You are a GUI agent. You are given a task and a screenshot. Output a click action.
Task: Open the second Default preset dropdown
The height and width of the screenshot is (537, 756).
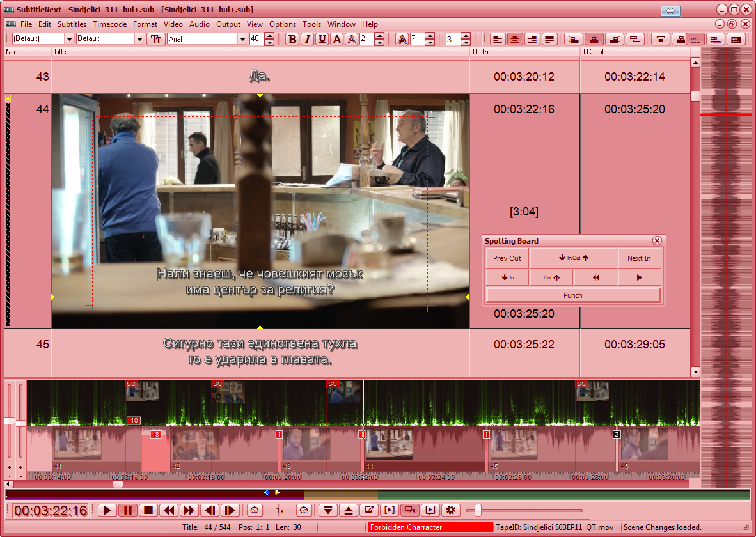click(x=140, y=39)
